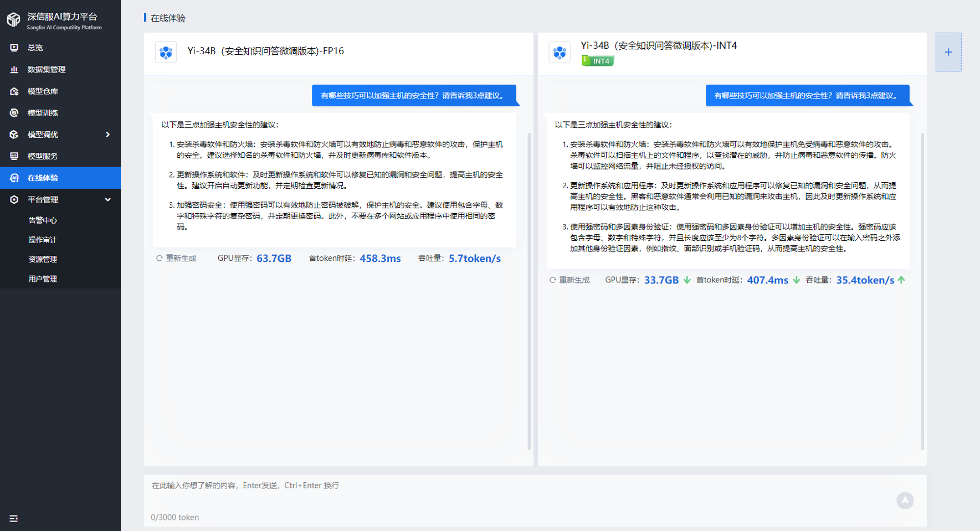
Task: Click the 平台管理 gear icon
Action: coord(14,199)
